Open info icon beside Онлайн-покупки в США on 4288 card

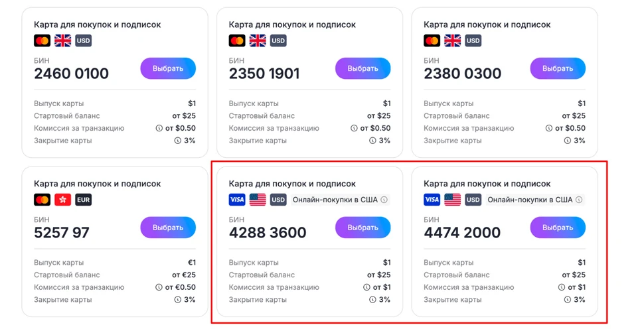tap(384, 200)
